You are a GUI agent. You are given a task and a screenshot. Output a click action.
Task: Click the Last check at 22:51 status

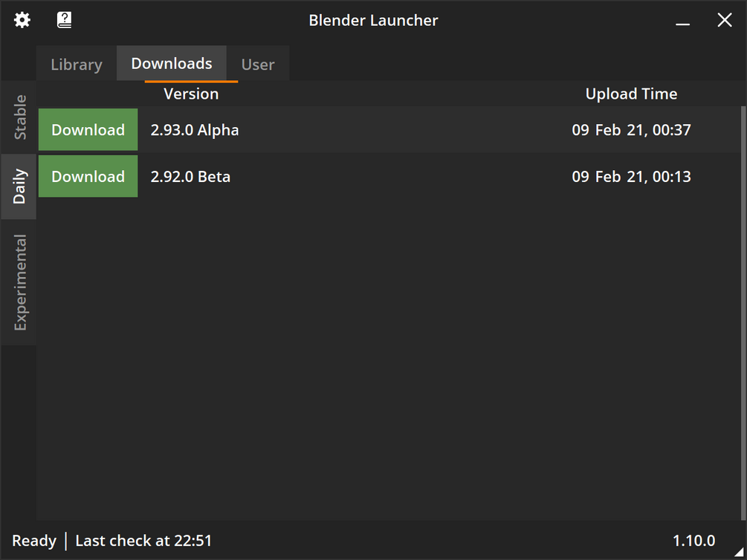pyautogui.click(x=143, y=541)
